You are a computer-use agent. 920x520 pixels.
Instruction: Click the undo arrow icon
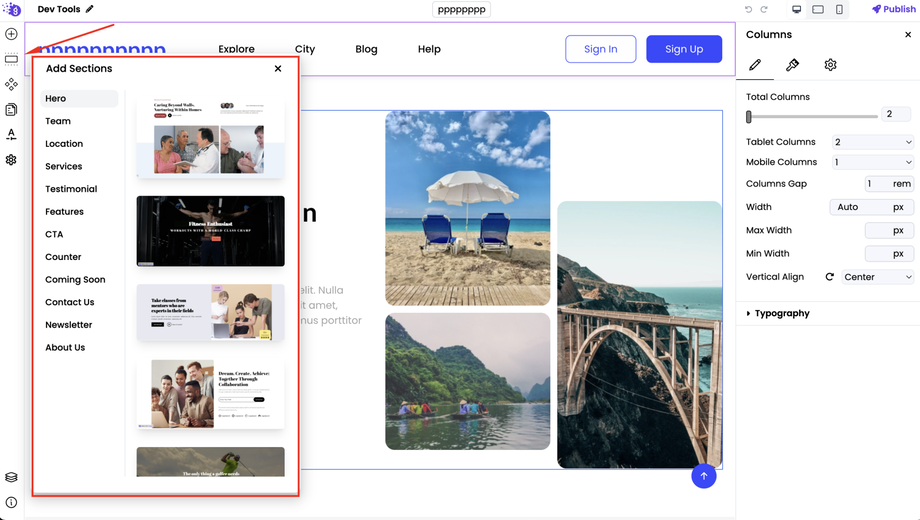[748, 9]
